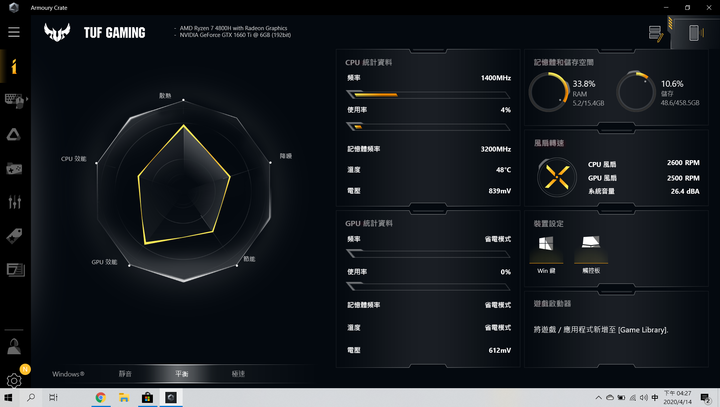Click the '2500 RPM' GPU fan value
The height and width of the screenshot is (407, 720).
[683, 178]
